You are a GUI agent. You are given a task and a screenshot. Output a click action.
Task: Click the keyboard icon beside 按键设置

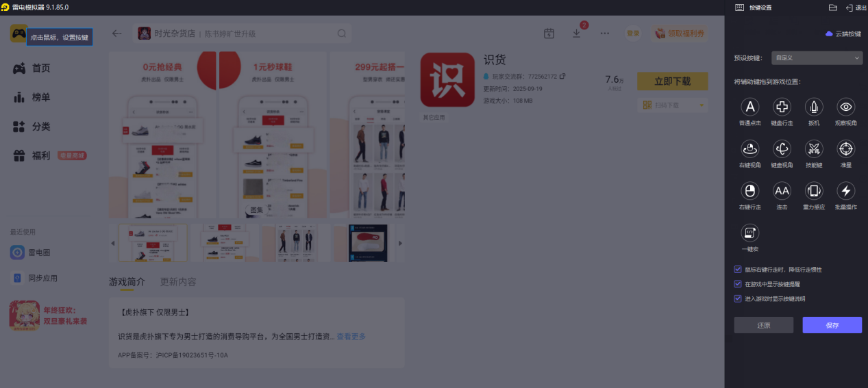pos(739,8)
